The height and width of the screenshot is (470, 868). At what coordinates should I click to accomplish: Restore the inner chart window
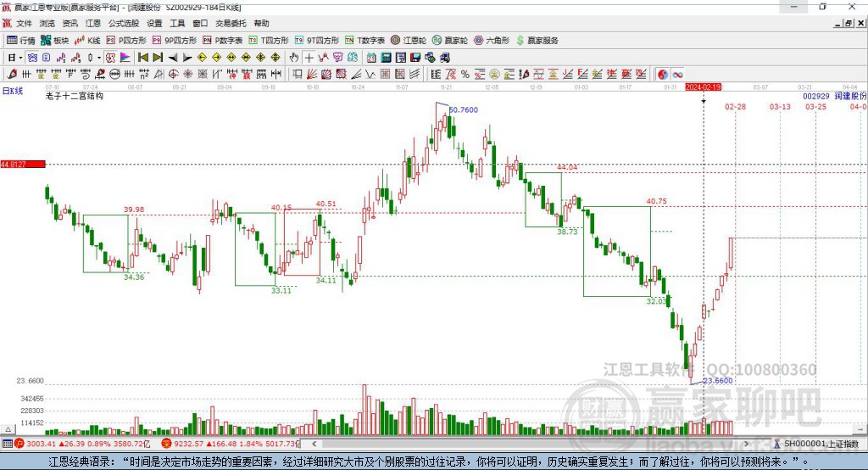(x=849, y=23)
